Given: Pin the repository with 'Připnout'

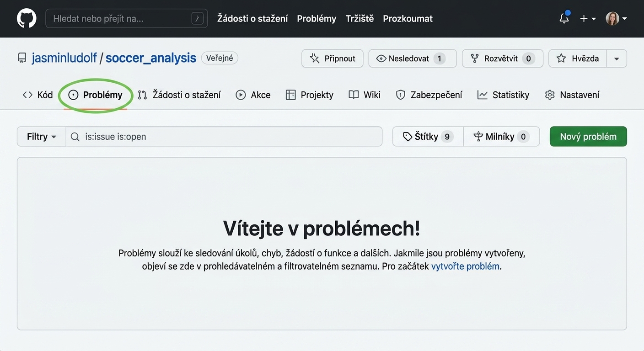Looking at the screenshot, I should click(333, 58).
